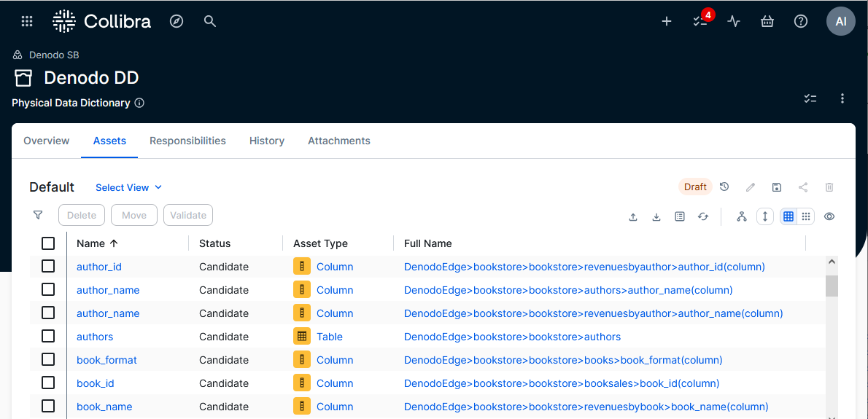The height and width of the screenshot is (419, 868).
Task: Click the upload import icon
Action: [633, 216]
